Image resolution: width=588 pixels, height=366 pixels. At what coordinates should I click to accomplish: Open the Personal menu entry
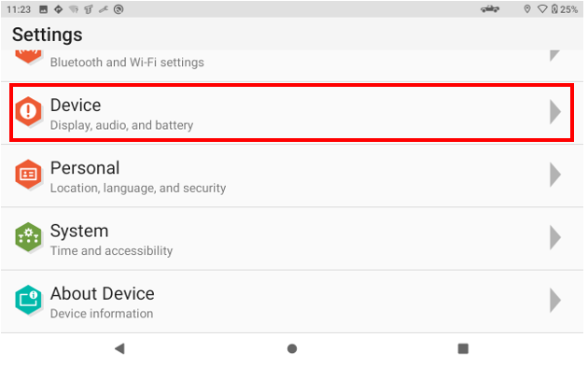tap(292, 176)
